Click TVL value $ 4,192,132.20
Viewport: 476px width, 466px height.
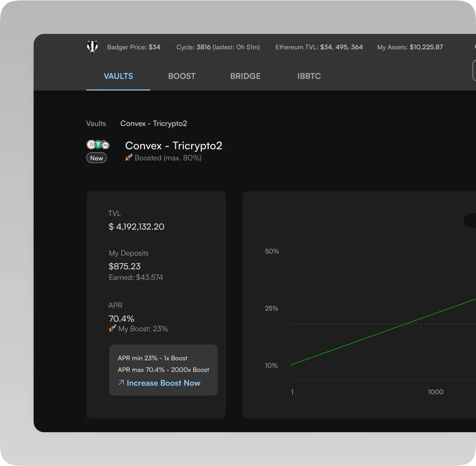click(136, 226)
